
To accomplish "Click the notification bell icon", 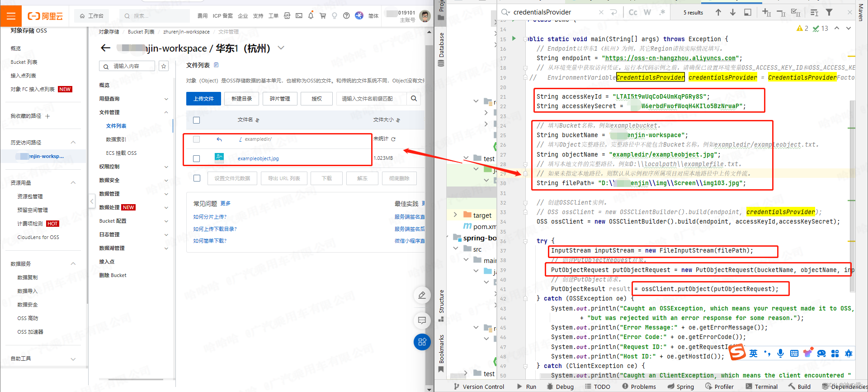I will 311,16.
